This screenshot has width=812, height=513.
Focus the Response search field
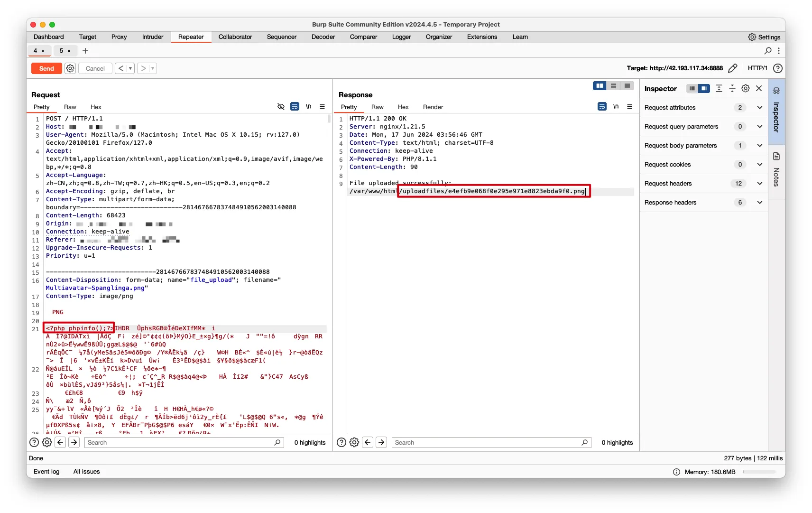coord(491,442)
